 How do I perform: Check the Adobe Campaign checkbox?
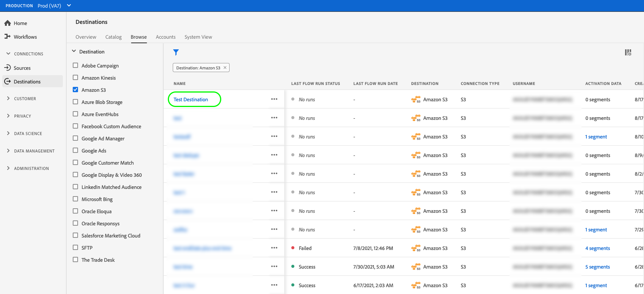(75, 65)
